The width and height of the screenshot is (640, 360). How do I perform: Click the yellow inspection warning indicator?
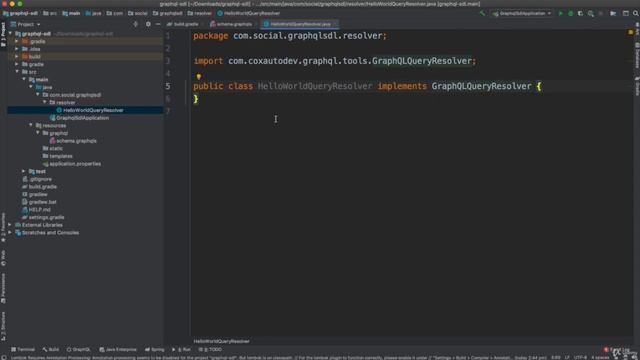(631, 31)
